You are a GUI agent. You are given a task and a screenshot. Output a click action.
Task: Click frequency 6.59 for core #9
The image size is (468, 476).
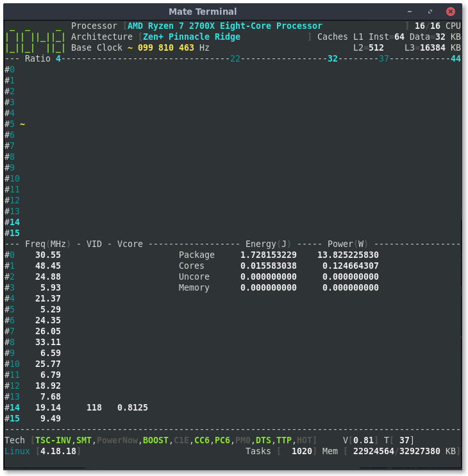51,353
